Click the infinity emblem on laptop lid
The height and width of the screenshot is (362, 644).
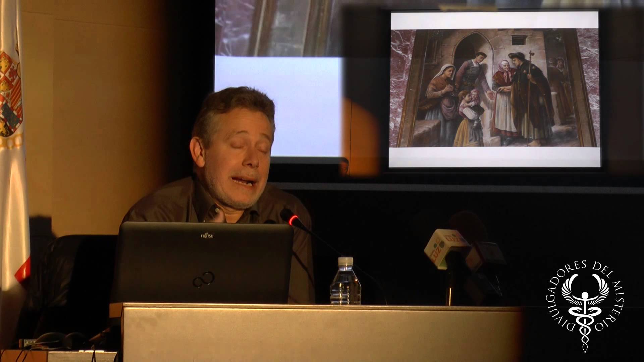(204, 279)
